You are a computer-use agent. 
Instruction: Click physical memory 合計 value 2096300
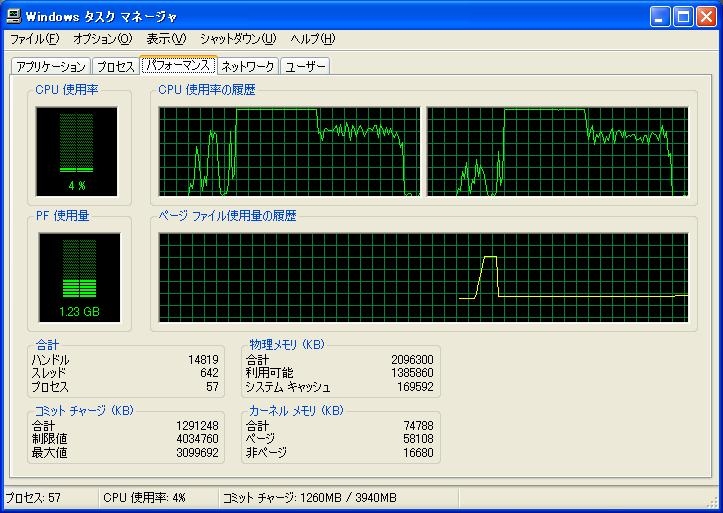tap(412, 360)
